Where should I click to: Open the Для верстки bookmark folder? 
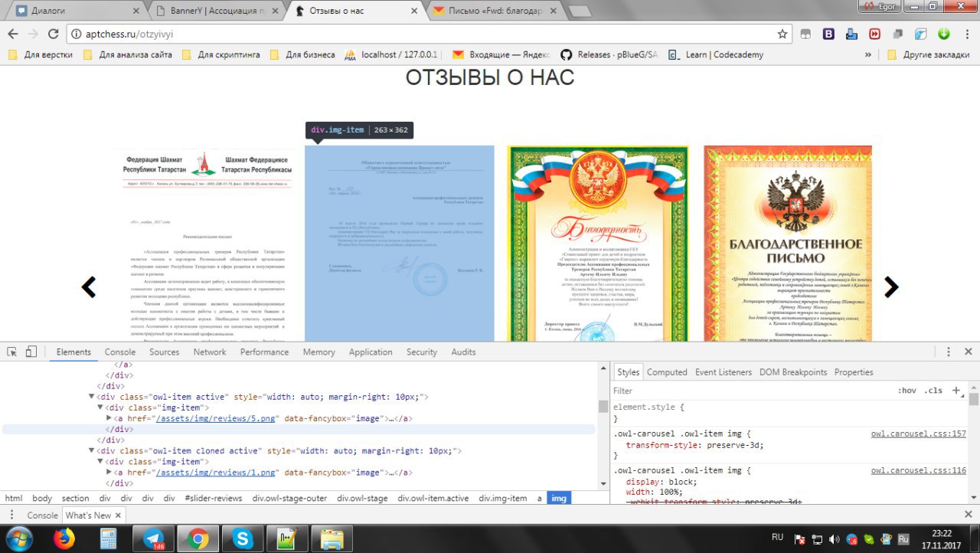40,54
